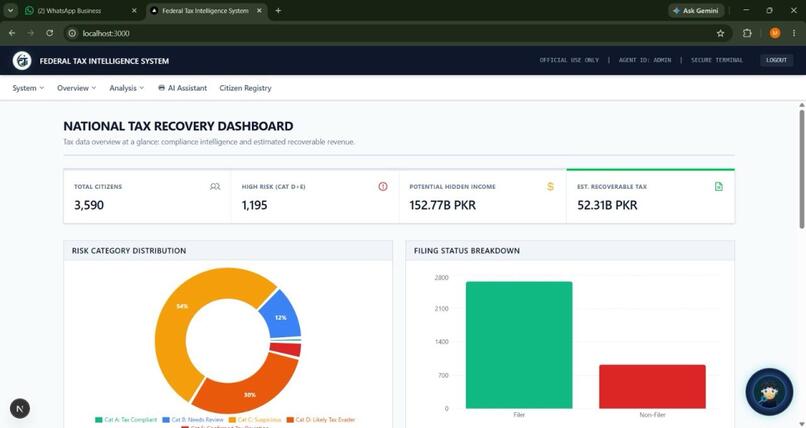View site information icon in address bar

tap(72, 33)
